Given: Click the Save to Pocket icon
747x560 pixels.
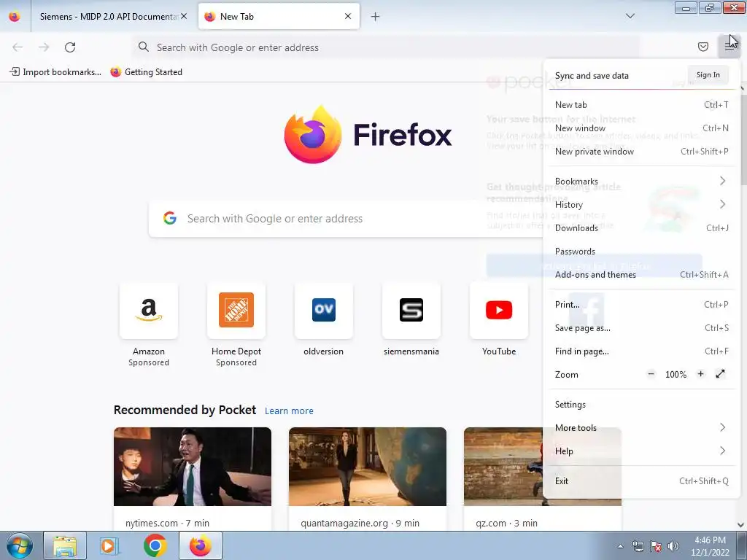Looking at the screenshot, I should pyautogui.click(x=703, y=47).
